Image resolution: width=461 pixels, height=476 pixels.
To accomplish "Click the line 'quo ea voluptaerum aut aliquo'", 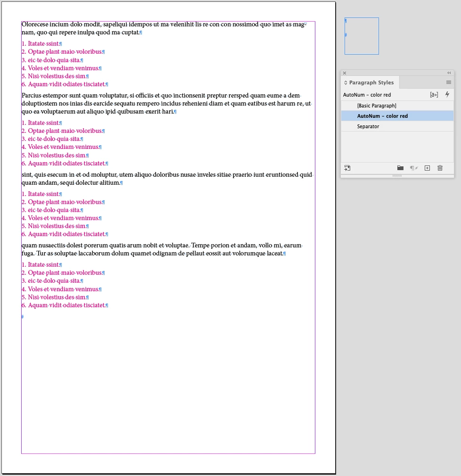I will click(x=99, y=111).
